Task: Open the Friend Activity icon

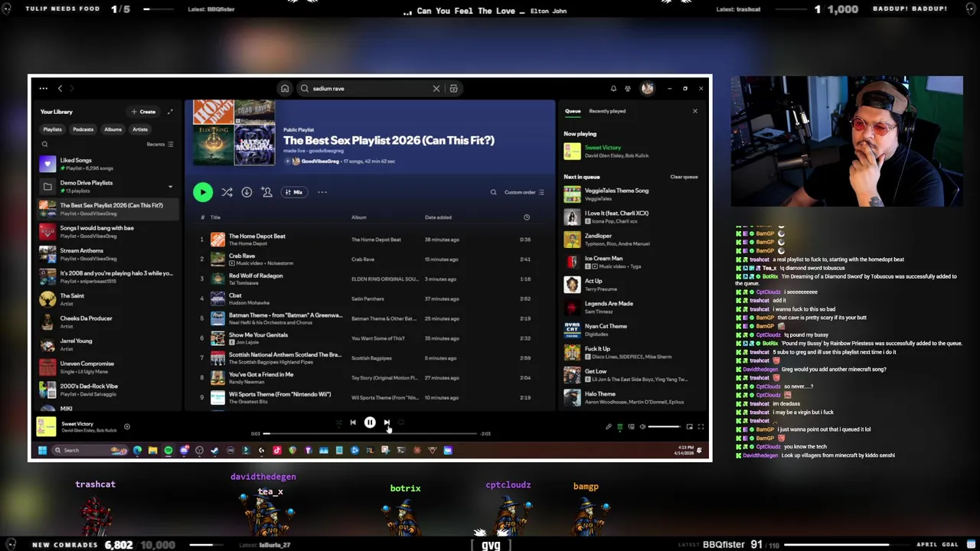Action: click(x=628, y=89)
